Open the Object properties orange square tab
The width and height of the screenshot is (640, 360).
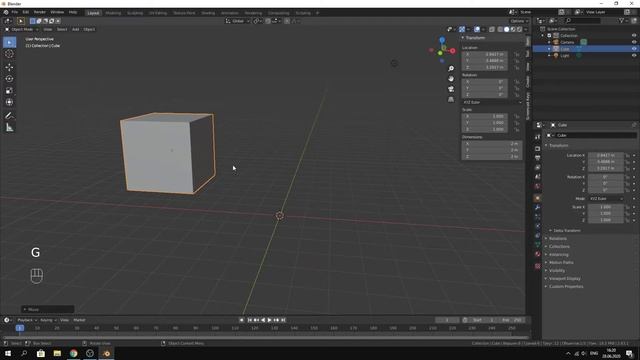tap(538, 198)
